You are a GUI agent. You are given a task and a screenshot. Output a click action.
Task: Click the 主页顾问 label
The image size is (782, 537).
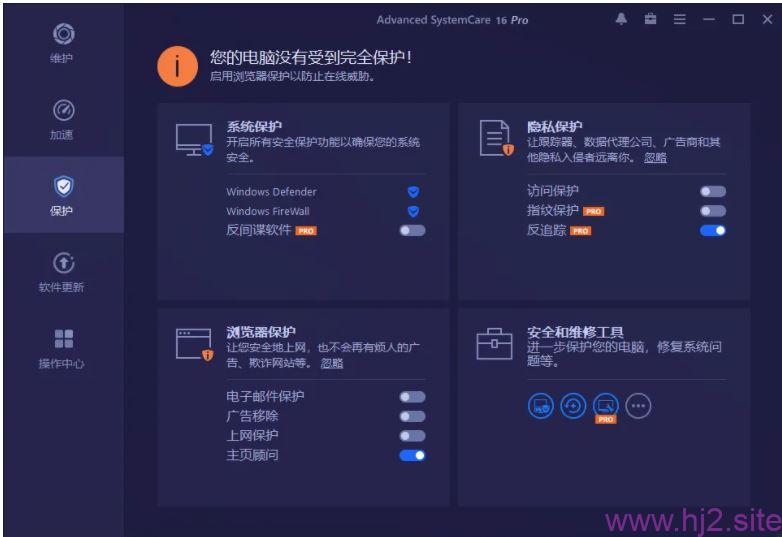(x=252, y=455)
